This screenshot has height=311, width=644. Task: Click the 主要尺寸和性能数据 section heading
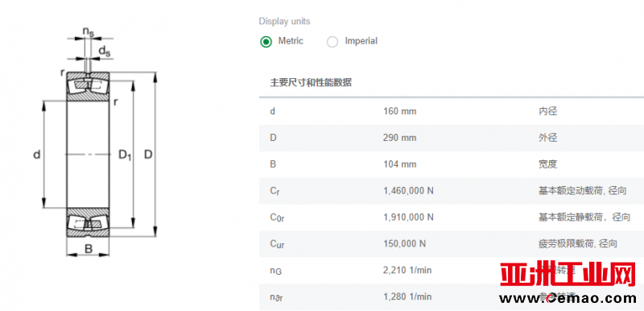[311, 82]
